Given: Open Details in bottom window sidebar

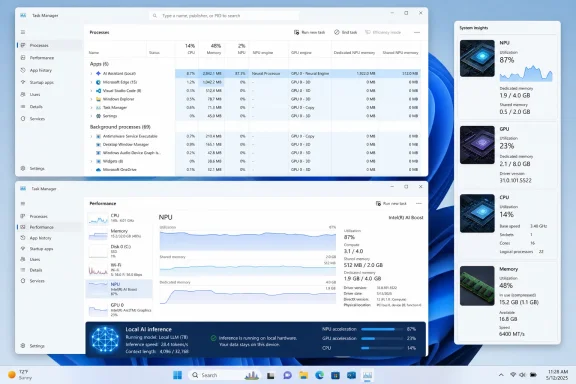Looking at the screenshot, I should (49, 270).
